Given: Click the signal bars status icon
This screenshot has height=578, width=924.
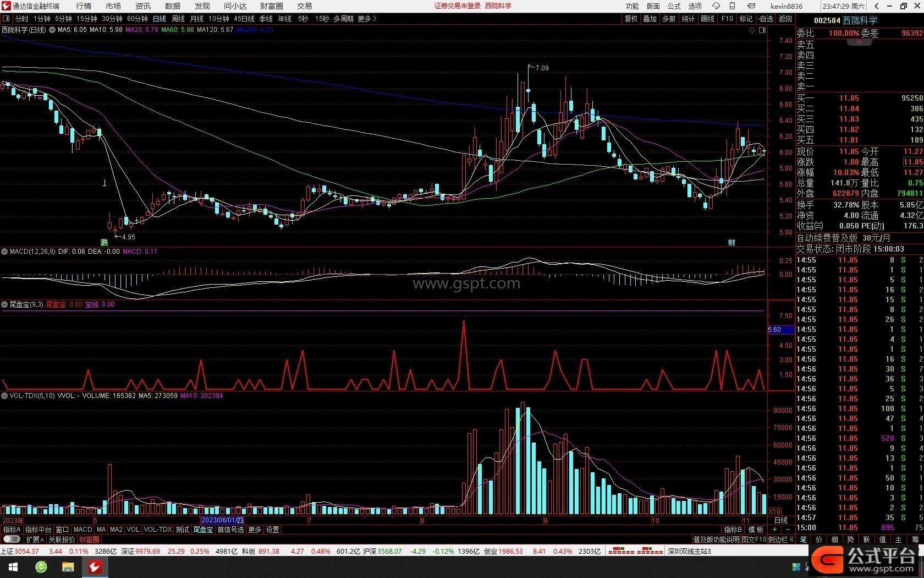Looking at the screenshot, I should click(635, 551).
